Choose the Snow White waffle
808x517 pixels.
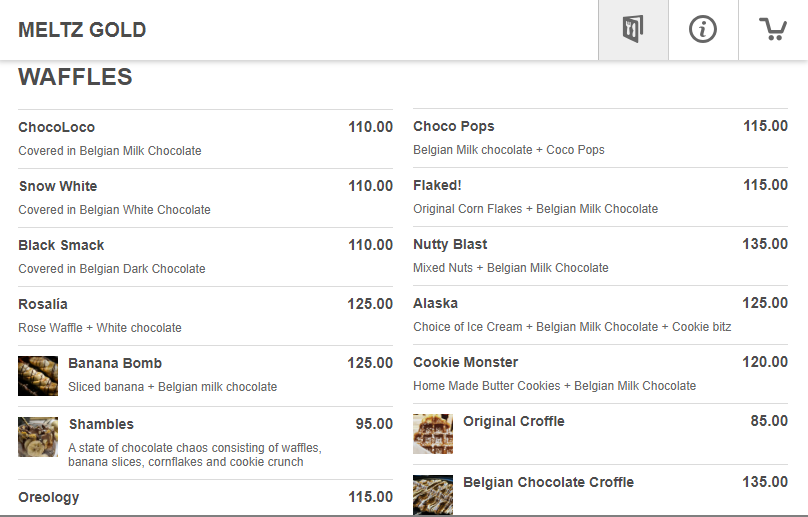click(x=58, y=186)
